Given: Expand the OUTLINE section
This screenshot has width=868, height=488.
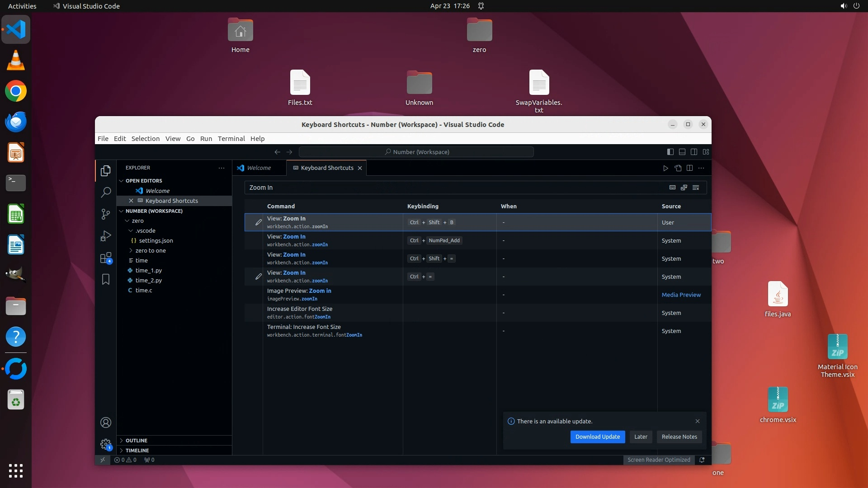Looking at the screenshot, I should pos(136,441).
